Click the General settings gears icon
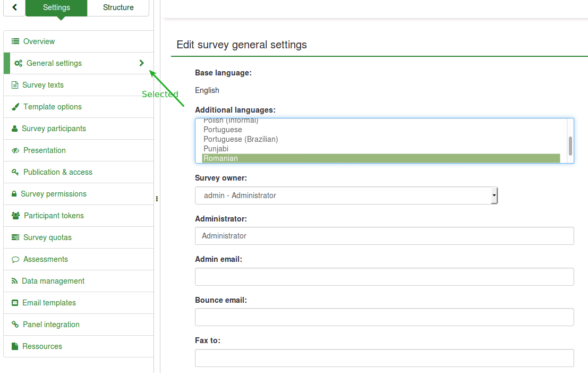588x375 pixels. pos(18,63)
